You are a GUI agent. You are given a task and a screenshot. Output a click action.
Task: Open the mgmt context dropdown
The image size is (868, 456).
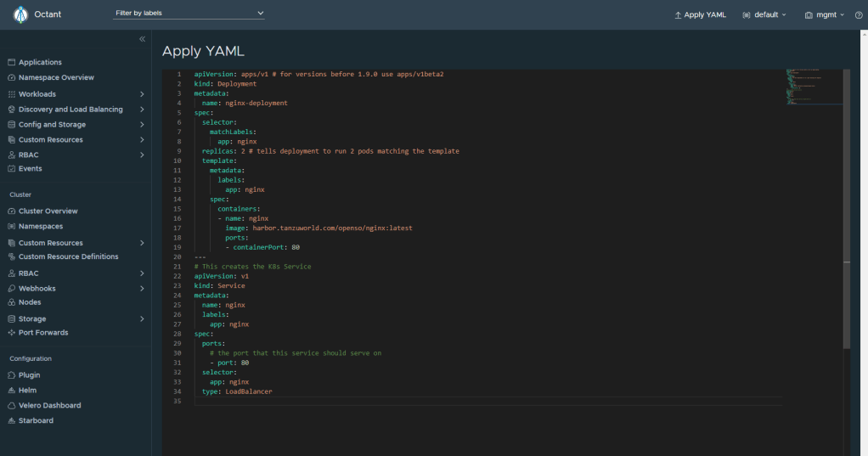(824, 15)
